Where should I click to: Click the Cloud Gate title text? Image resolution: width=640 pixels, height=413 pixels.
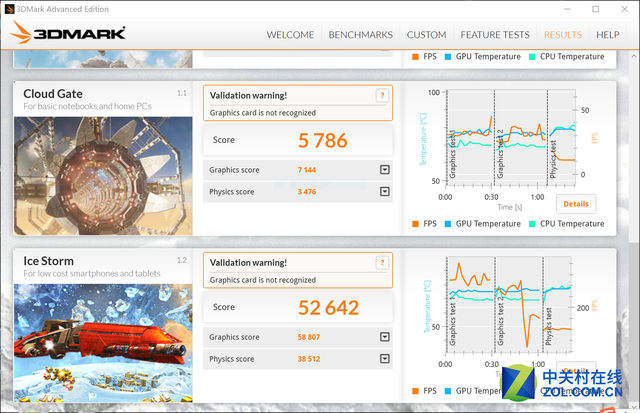point(53,94)
